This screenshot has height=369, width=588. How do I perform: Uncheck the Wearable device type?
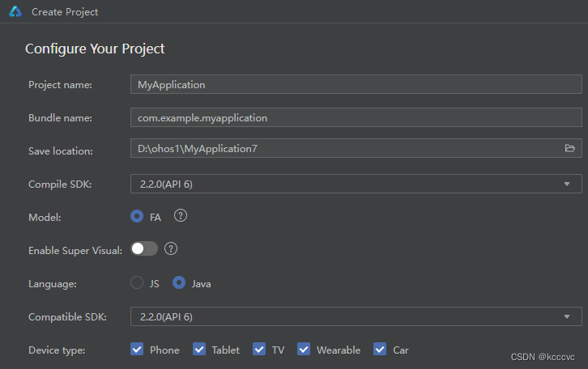[304, 349]
